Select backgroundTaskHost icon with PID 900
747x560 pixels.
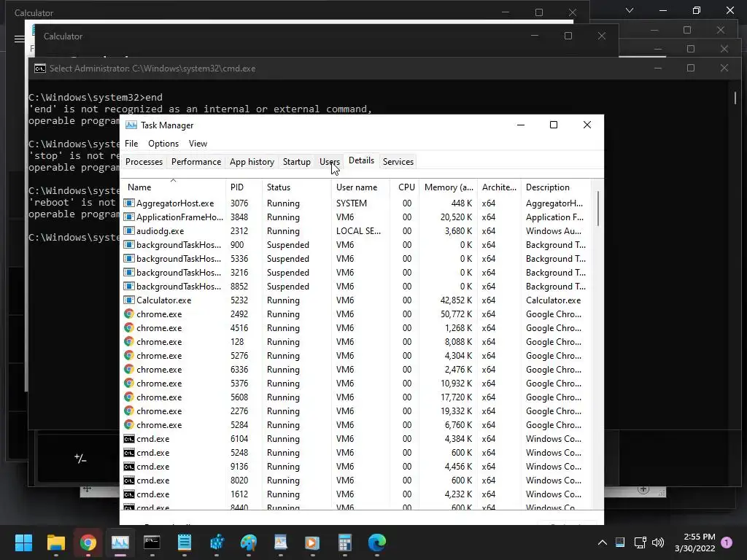pyautogui.click(x=128, y=244)
